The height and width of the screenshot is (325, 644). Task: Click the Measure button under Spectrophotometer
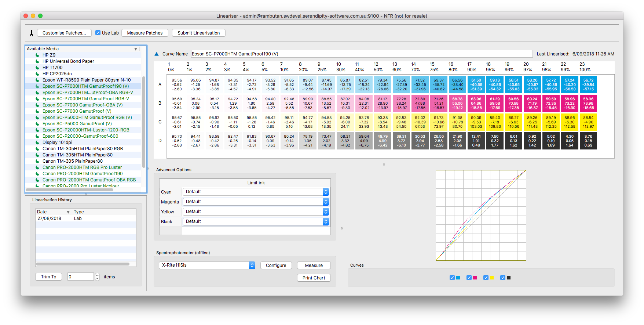[314, 266]
